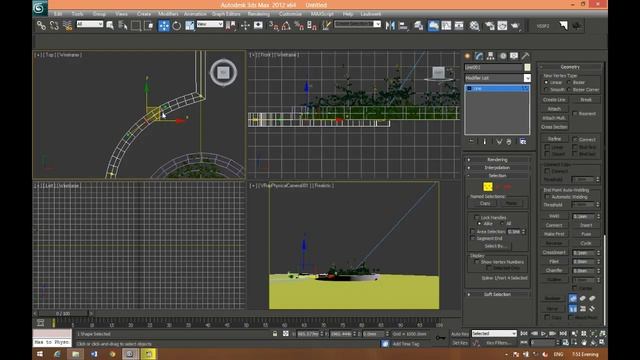640x360 pixels.
Task: Click the Render Production teapot icon
Action: (516, 26)
